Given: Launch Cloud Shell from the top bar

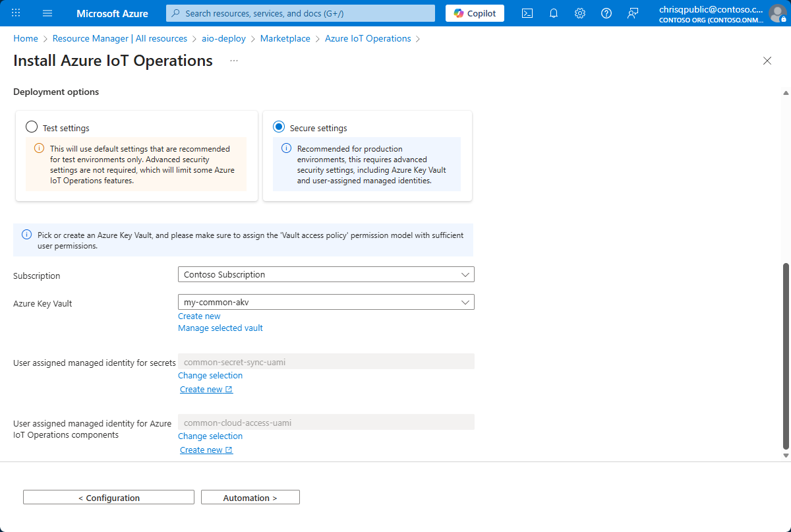Looking at the screenshot, I should 527,13.
